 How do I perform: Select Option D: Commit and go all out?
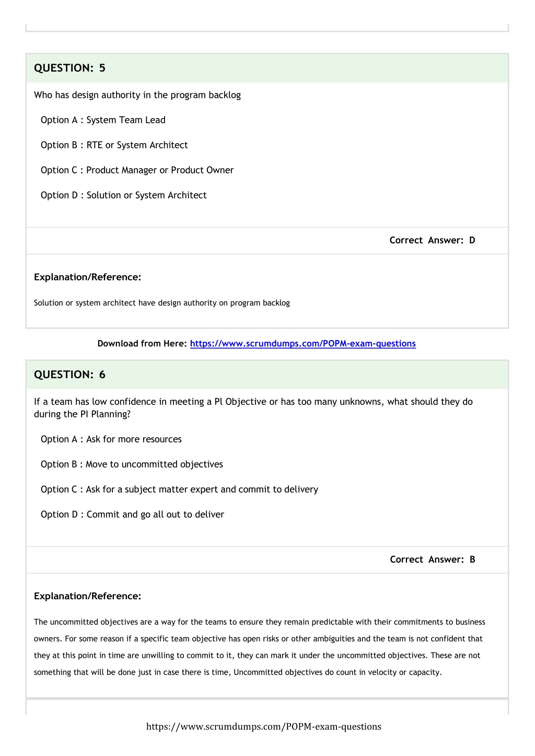click(x=132, y=515)
